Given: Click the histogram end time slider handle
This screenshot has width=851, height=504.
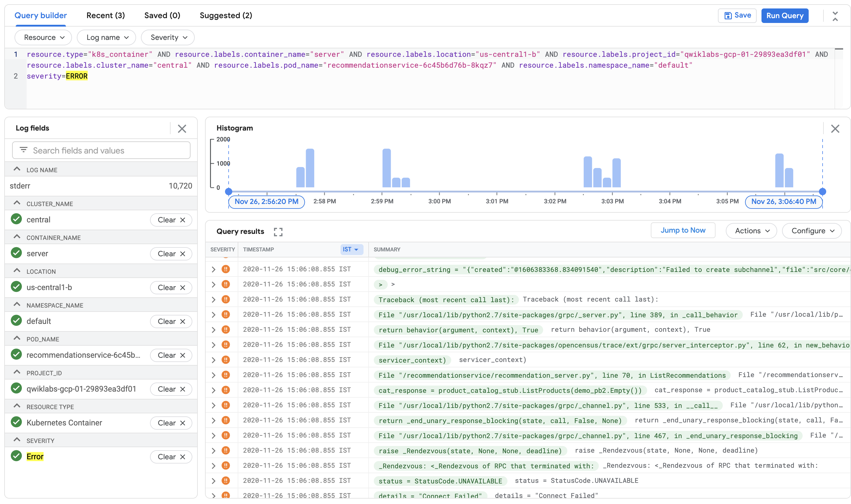Looking at the screenshot, I should (822, 192).
